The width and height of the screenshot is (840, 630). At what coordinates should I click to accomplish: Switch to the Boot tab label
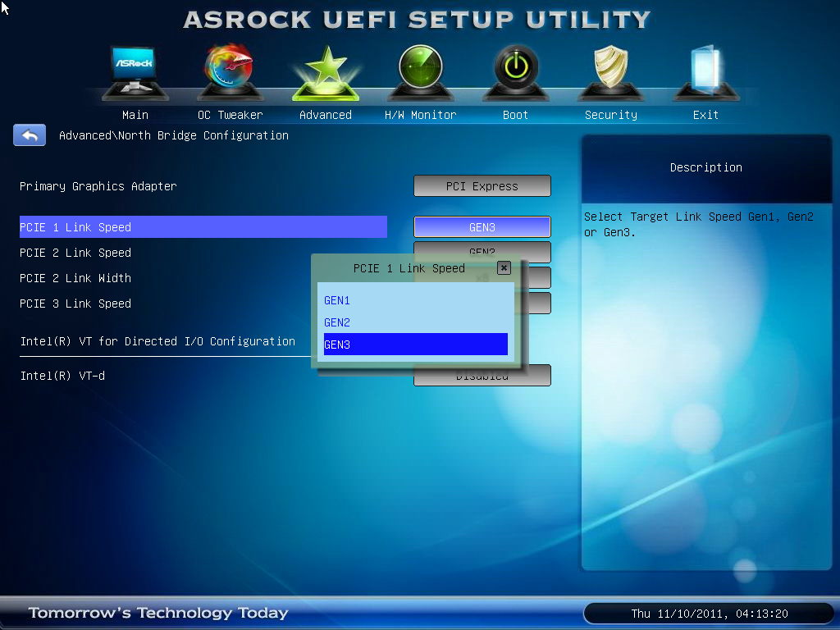tap(515, 115)
